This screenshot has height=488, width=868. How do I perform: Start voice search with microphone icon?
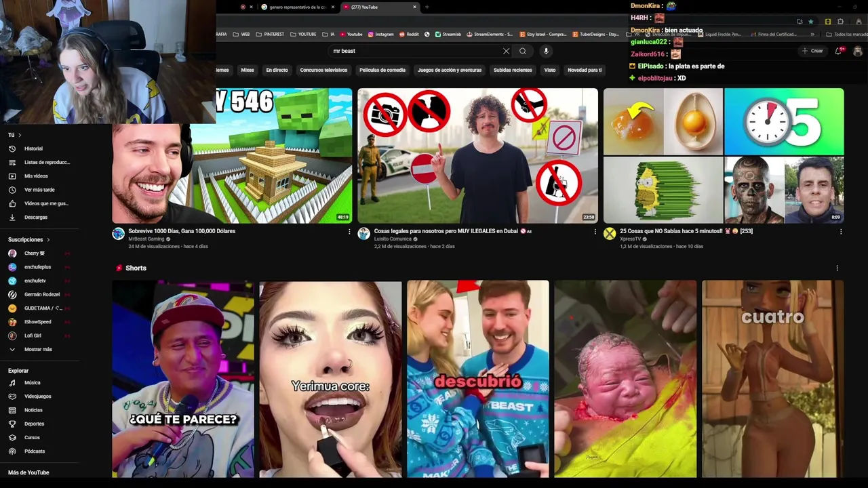[x=546, y=51]
